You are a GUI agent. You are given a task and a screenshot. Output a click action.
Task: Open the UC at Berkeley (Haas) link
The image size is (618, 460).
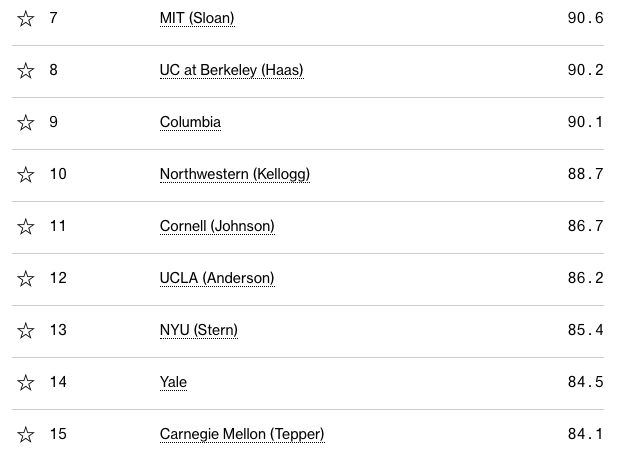231,70
